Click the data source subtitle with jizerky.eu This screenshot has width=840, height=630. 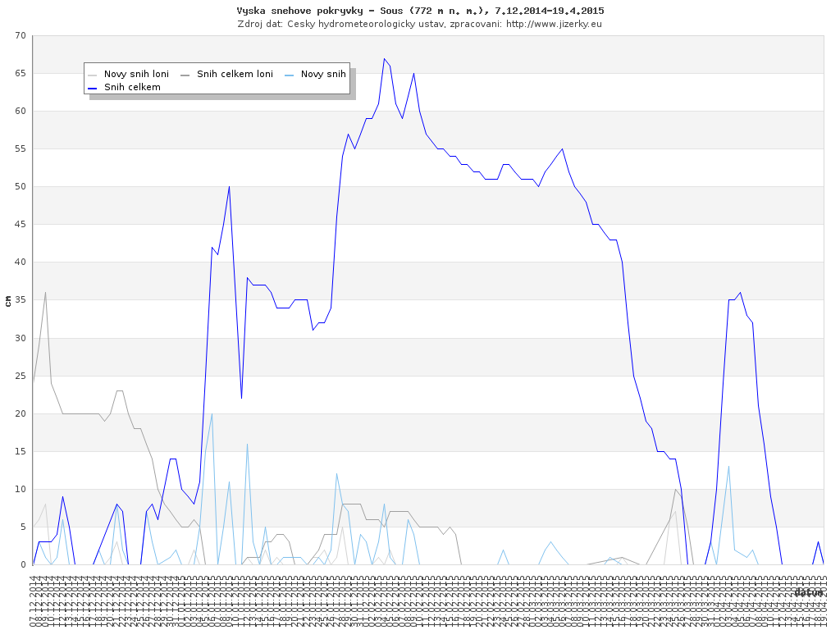point(420,24)
